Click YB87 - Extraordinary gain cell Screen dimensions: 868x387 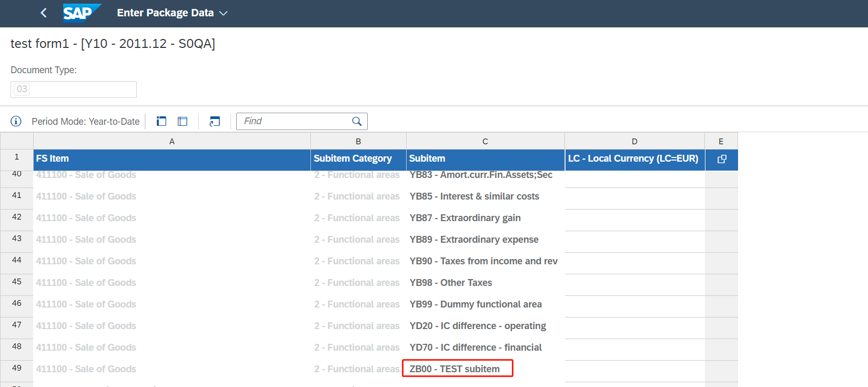(x=486, y=220)
